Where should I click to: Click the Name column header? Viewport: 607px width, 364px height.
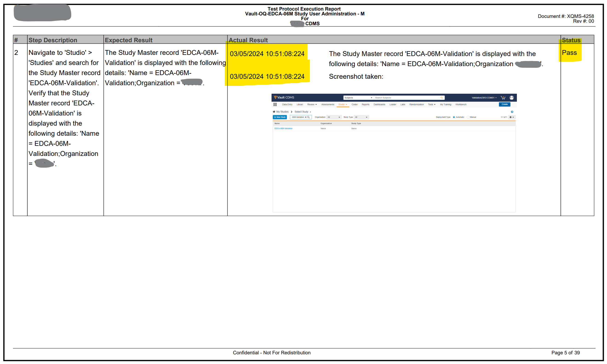[x=277, y=123]
